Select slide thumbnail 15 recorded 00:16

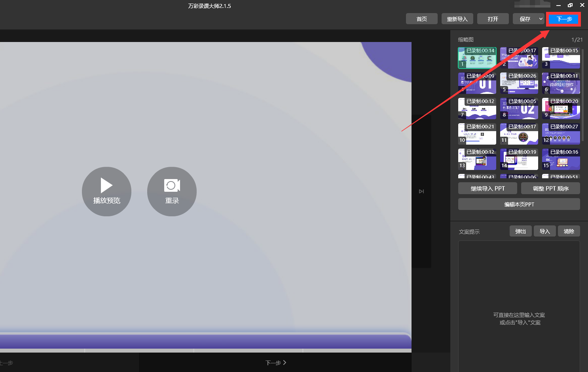561,159
